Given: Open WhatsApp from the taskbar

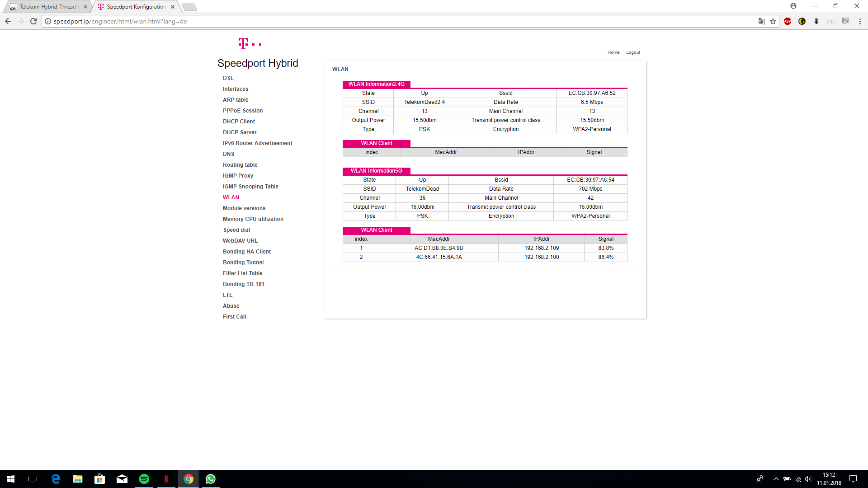Looking at the screenshot, I should pyautogui.click(x=211, y=479).
